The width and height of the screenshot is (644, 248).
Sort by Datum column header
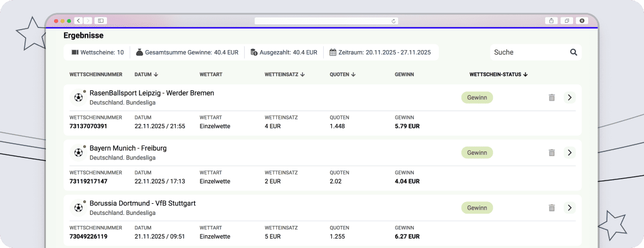(x=146, y=75)
